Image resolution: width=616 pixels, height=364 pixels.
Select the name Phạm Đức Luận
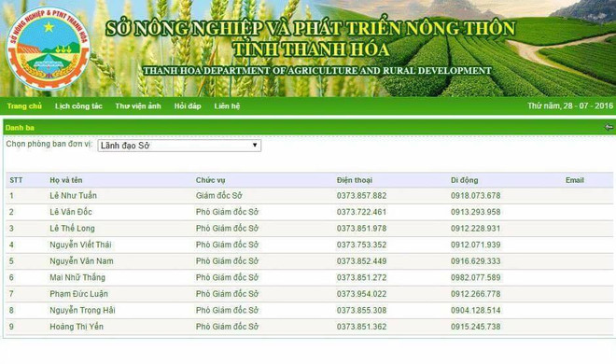coord(78,294)
